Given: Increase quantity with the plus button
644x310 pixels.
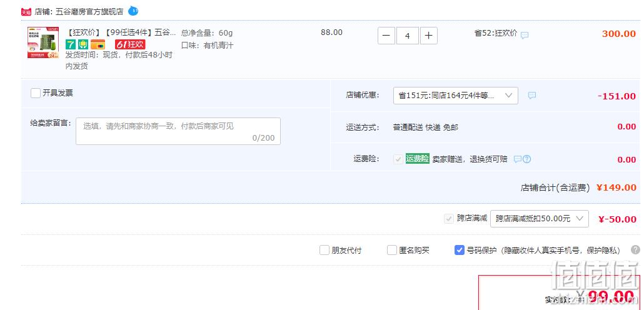Looking at the screenshot, I should click(428, 36).
